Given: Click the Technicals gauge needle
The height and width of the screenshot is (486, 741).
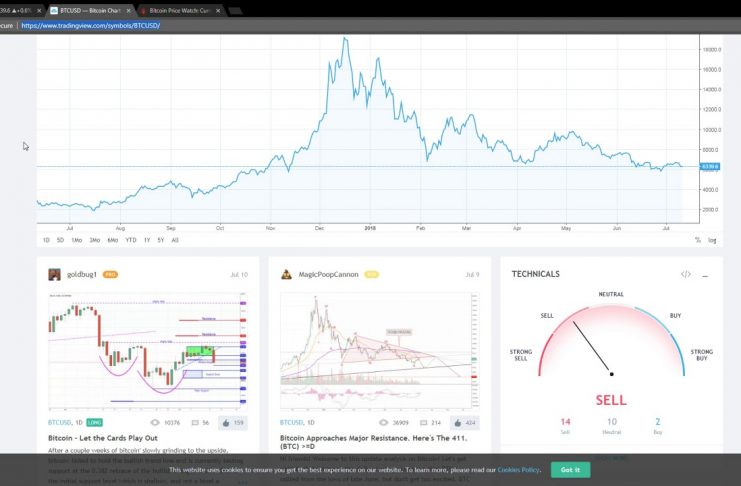Looking at the screenshot, I should coord(592,348).
